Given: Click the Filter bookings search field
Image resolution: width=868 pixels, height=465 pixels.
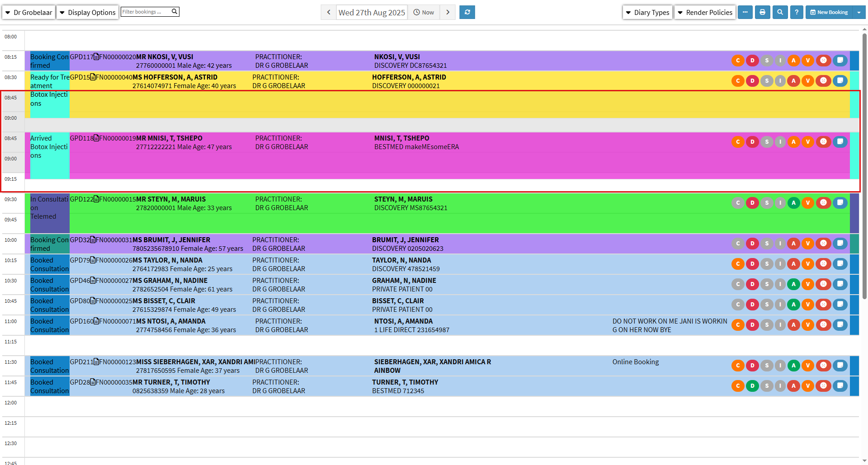Looking at the screenshot, I should pos(146,12).
